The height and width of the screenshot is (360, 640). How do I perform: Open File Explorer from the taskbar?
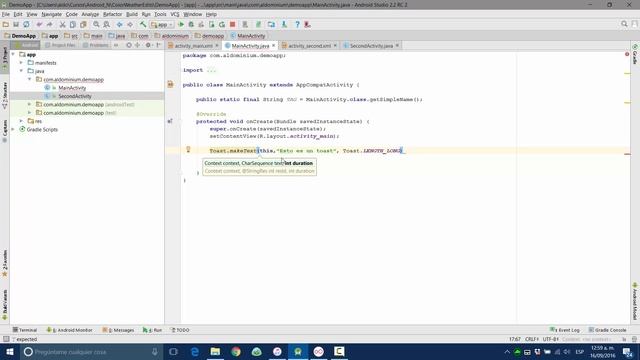tap(215, 351)
